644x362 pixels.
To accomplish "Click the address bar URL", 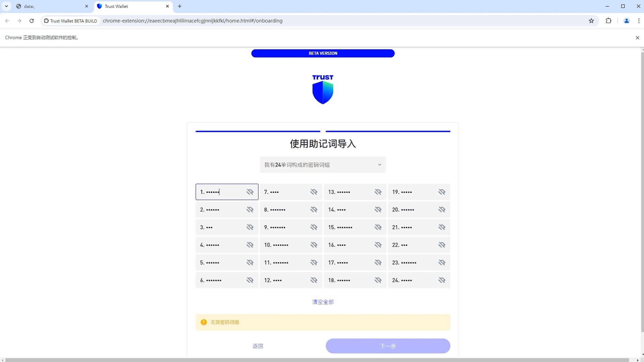I will click(x=193, y=21).
